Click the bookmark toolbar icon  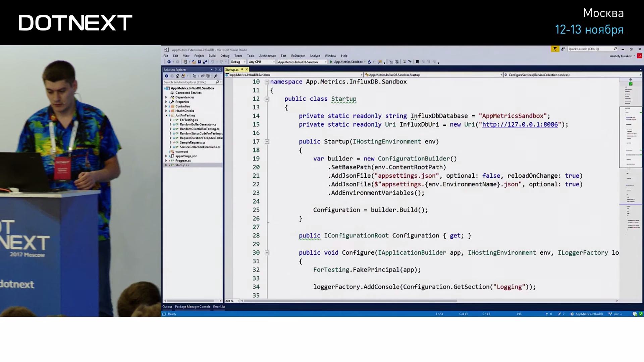coord(417,62)
